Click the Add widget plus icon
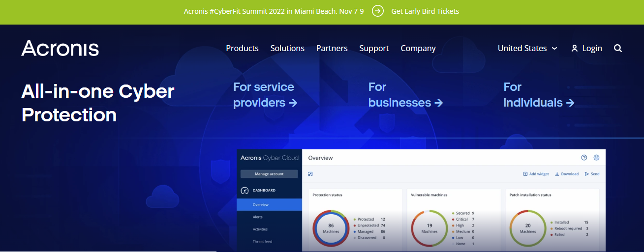The width and height of the screenshot is (644, 252). (525, 174)
